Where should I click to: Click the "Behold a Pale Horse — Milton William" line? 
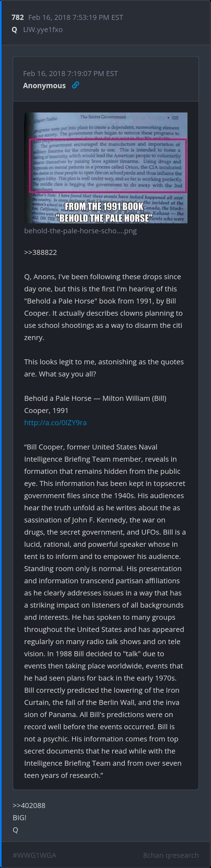tap(95, 404)
